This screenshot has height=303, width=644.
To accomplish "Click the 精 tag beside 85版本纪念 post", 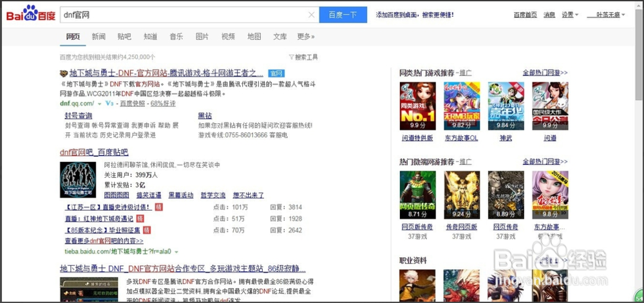I will [x=147, y=230].
